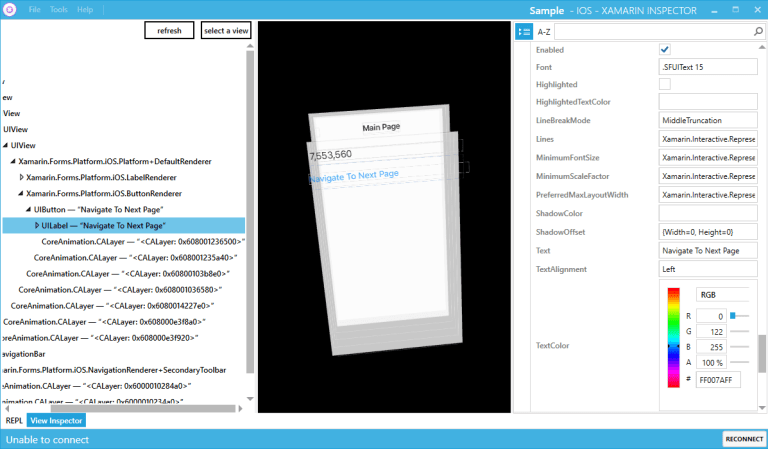Sort properties alphabetically with A-Z
This screenshot has height=449, width=768.
tap(544, 32)
